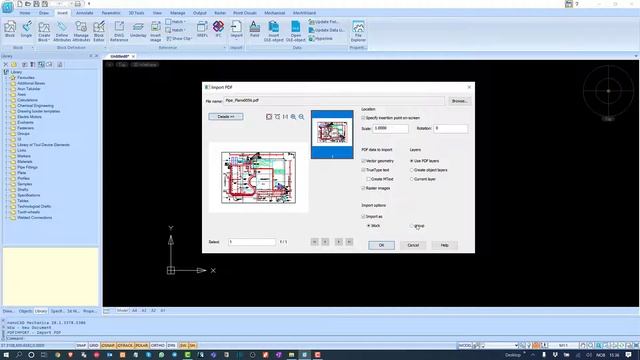Click the taskbar search icon
The width and height of the screenshot is (640, 360).
(19, 355)
